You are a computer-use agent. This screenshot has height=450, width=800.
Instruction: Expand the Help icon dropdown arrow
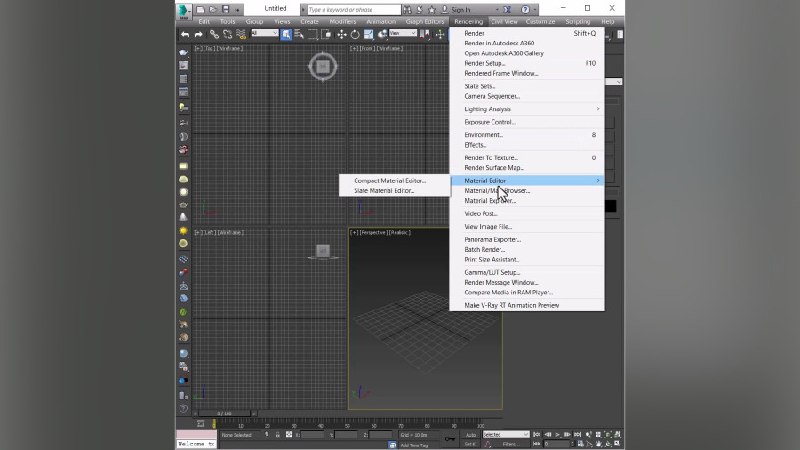click(535, 10)
